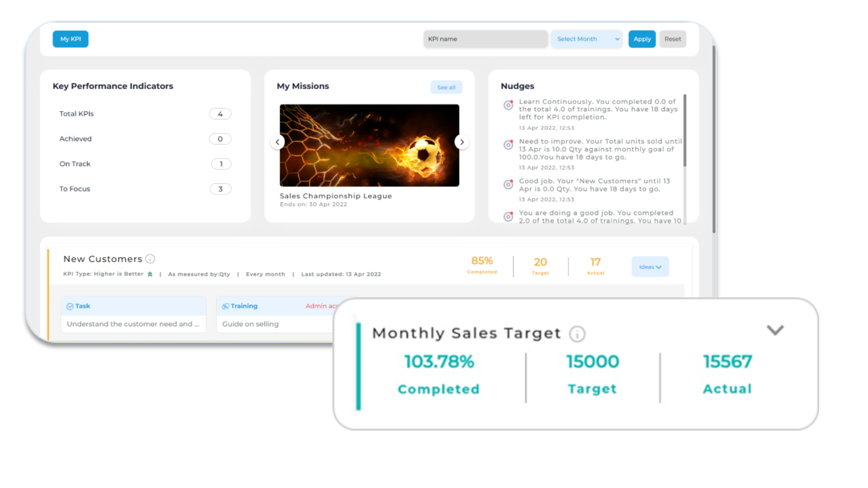Open the Sales Championship League mission image
This screenshot has width=868, height=488.
click(x=369, y=145)
